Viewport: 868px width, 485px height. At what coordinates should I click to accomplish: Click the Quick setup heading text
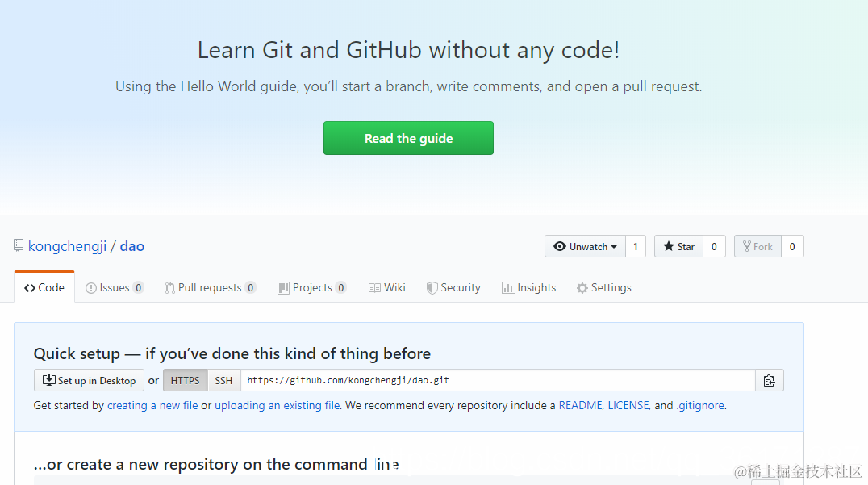[x=232, y=353]
